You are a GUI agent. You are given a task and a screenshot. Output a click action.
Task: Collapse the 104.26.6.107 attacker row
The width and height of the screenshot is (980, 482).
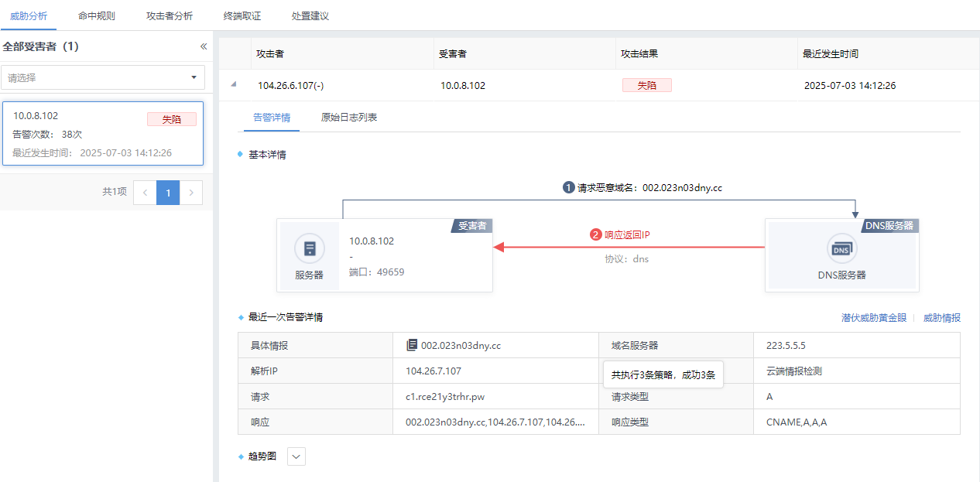[234, 85]
